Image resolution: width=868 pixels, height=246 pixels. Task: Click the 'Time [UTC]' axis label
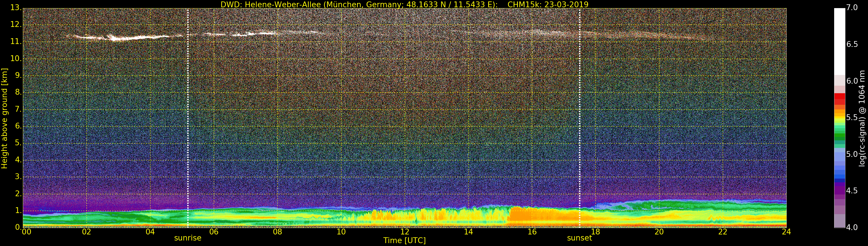(404, 241)
